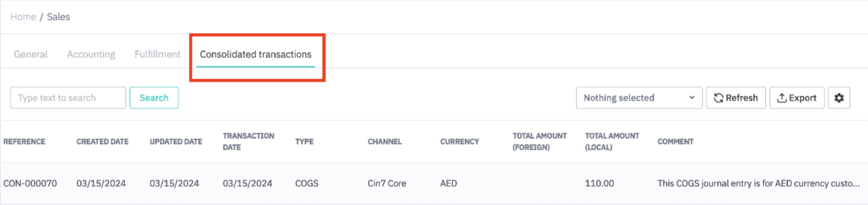Focus the Type text to search field
The image size is (868, 205).
click(68, 98)
